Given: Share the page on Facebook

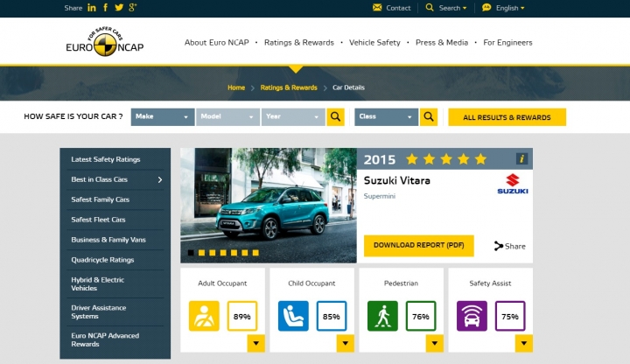Looking at the screenshot, I should tap(105, 8).
